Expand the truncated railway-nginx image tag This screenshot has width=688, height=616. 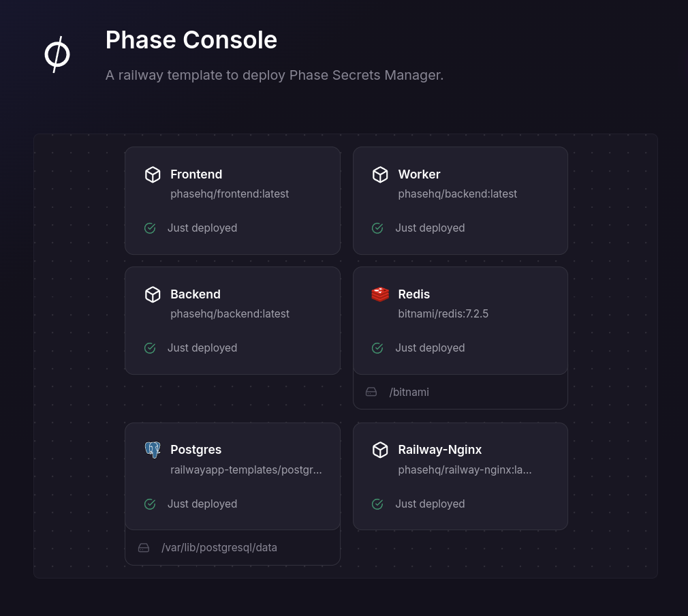point(465,469)
